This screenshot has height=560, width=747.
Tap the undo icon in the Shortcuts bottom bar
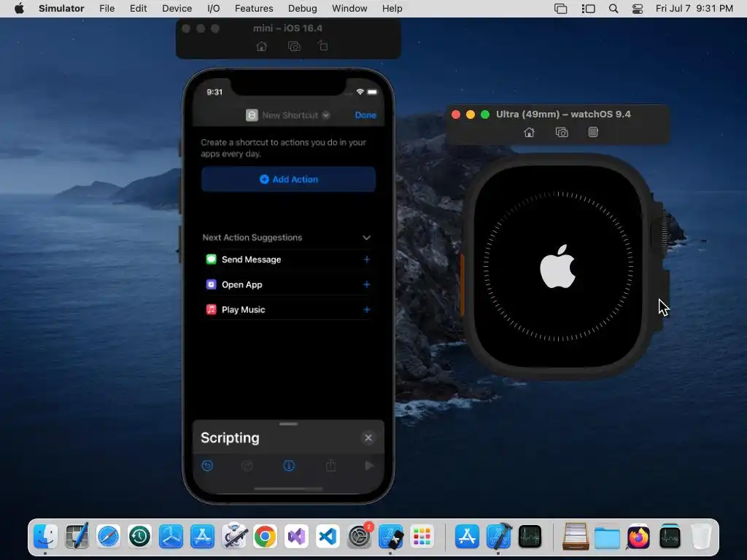coord(207,466)
